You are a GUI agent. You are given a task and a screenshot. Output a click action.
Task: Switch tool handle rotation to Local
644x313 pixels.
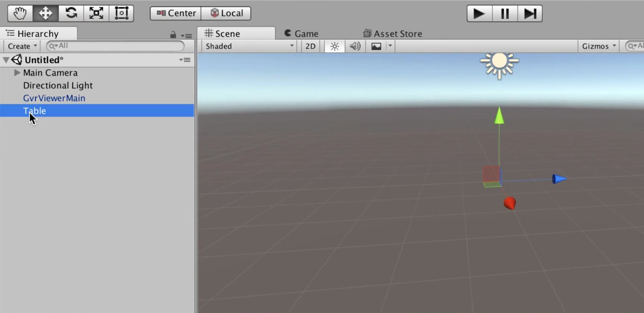click(226, 13)
